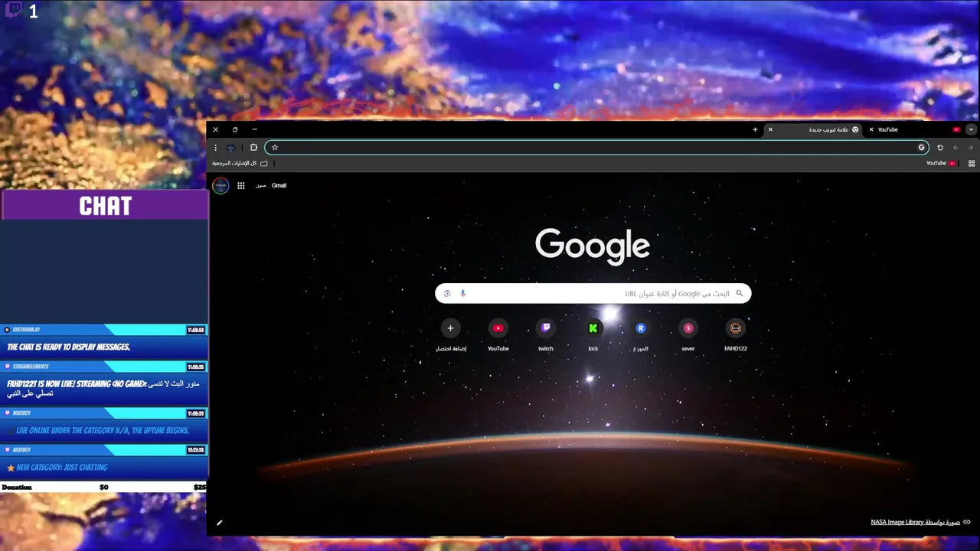Image resolution: width=980 pixels, height=551 pixels.
Task: Click the red YouTube icon in tab strip
Action: pos(956,129)
